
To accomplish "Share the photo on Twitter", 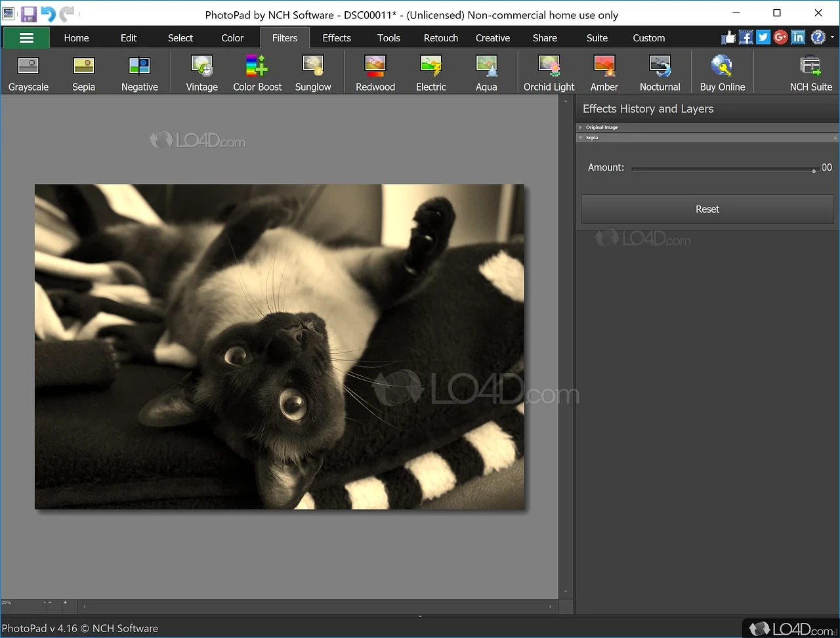I will [x=763, y=37].
